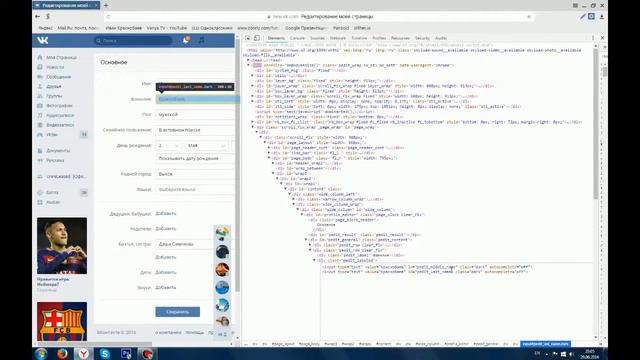The image size is (640, 360).
Task: Click the hometown input field
Action: [x=195, y=174]
